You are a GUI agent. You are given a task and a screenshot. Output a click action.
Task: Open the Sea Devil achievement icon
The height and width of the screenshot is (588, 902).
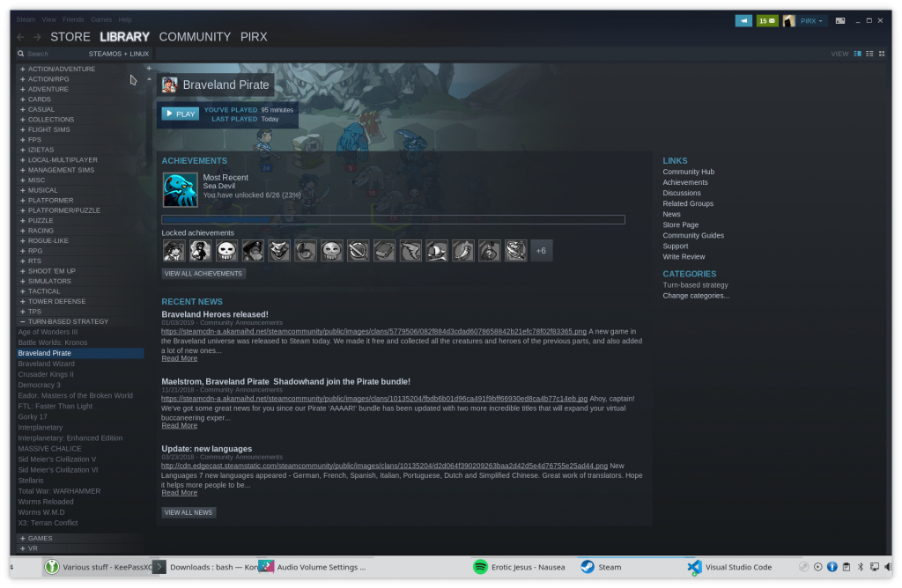coord(180,189)
